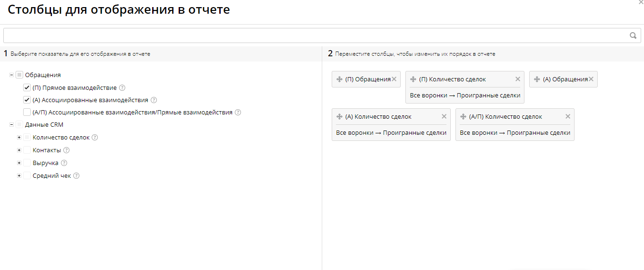Show help hint for Средний чек
This screenshot has height=270, width=644.
tap(77, 175)
